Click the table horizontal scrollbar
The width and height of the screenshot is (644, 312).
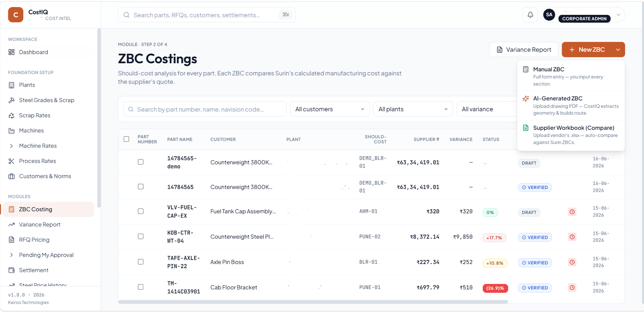click(313, 302)
